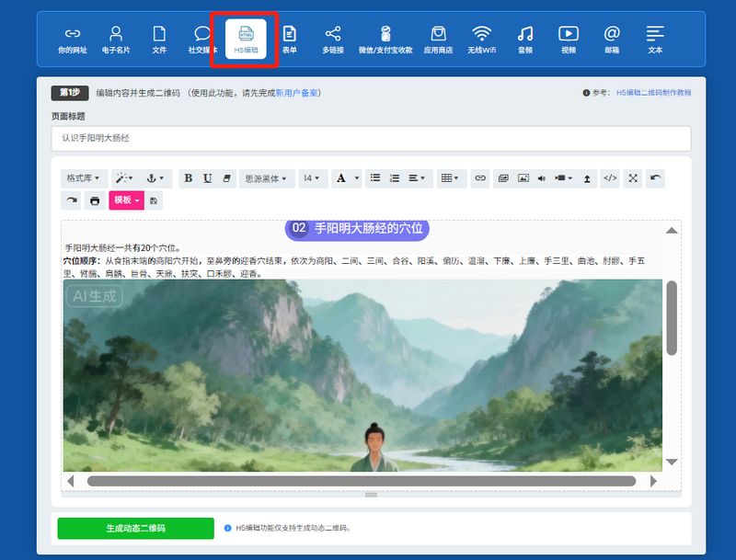Switch to the 无线Wifi tab
The width and height of the screenshot is (736, 560).
pyautogui.click(x=481, y=40)
